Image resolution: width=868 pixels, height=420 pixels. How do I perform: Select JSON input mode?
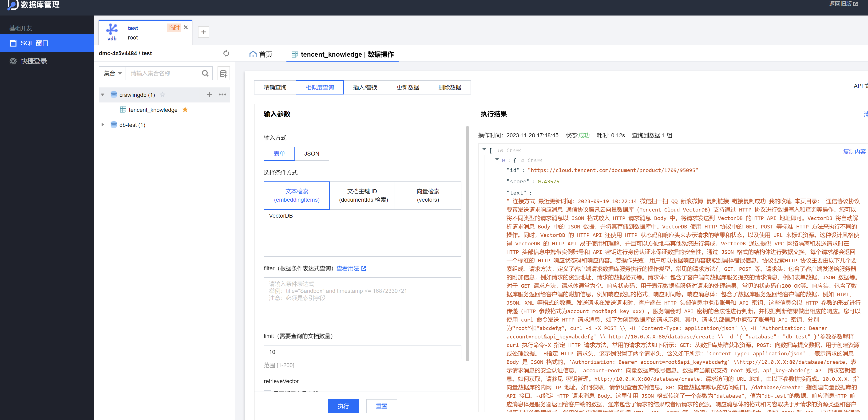(311, 153)
